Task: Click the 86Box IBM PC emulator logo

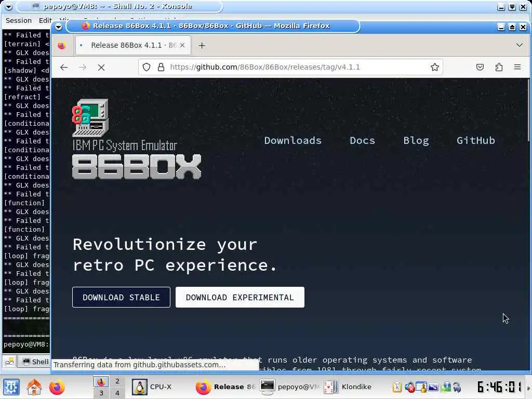Action: pyautogui.click(x=137, y=139)
